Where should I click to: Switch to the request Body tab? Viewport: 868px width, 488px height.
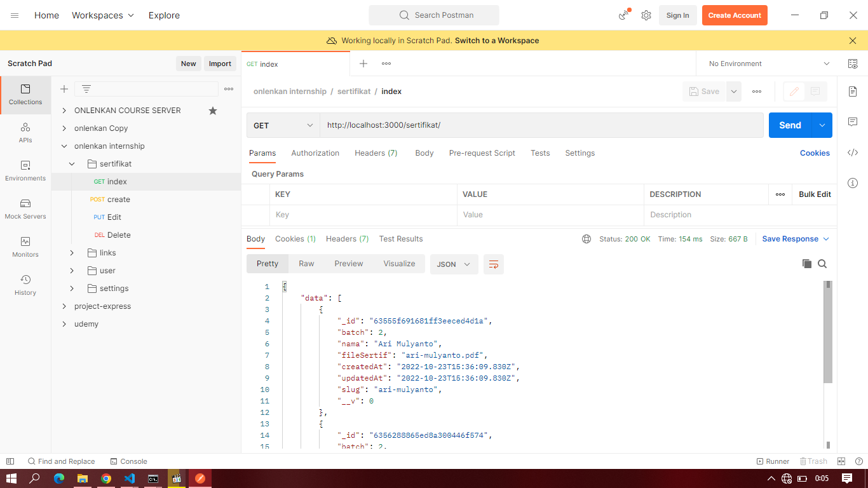pyautogui.click(x=424, y=153)
